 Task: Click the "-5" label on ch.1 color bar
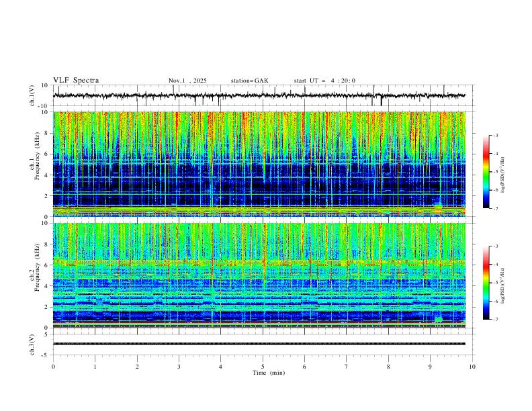coord(495,172)
